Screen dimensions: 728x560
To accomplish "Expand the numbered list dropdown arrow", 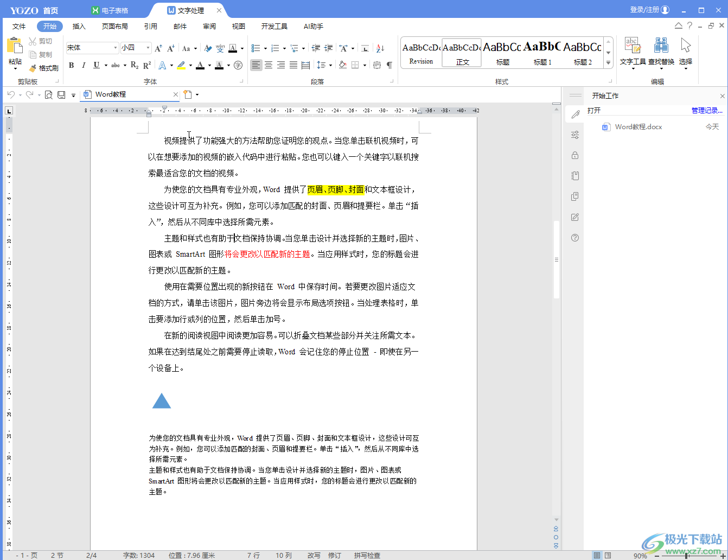I will [284, 48].
